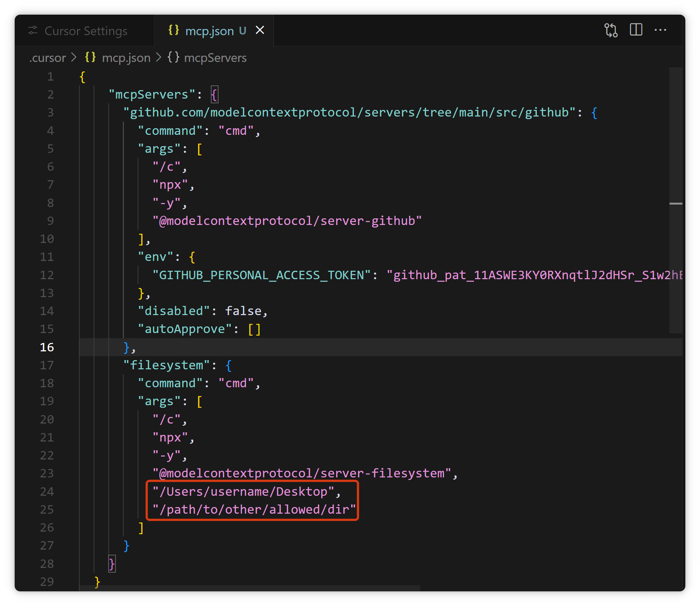Switch to the Cursor Settings tab
This screenshot has width=700, height=606.
tap(85, 31)
